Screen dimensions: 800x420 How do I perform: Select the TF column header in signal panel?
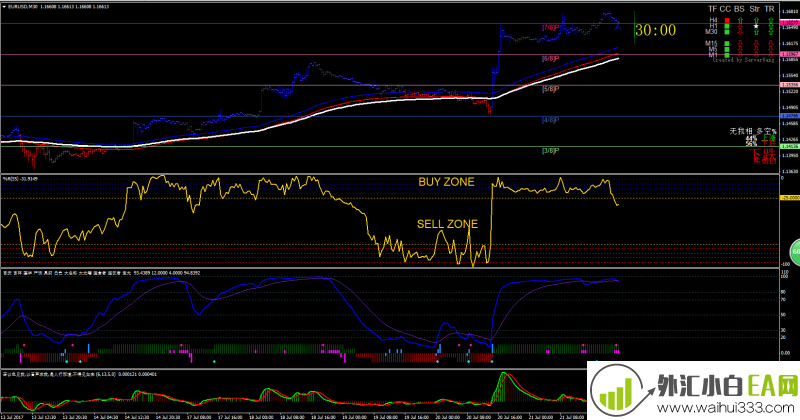tap(713, 9)
